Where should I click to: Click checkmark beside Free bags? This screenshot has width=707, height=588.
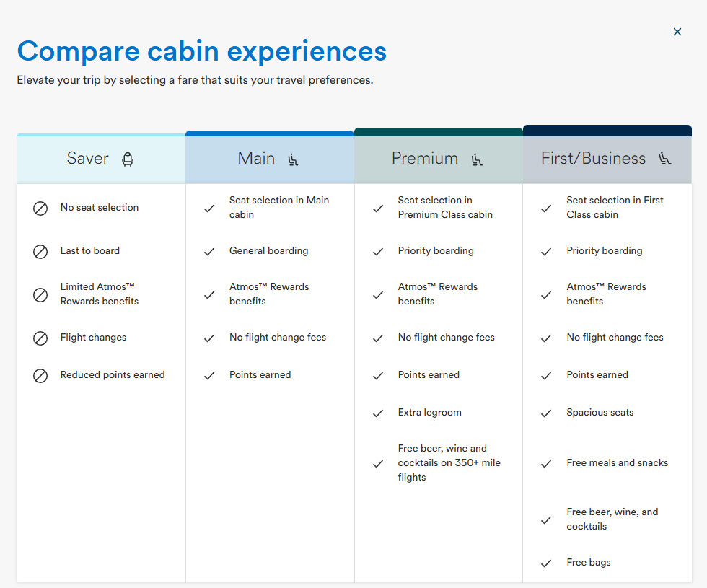pos(546,563)
